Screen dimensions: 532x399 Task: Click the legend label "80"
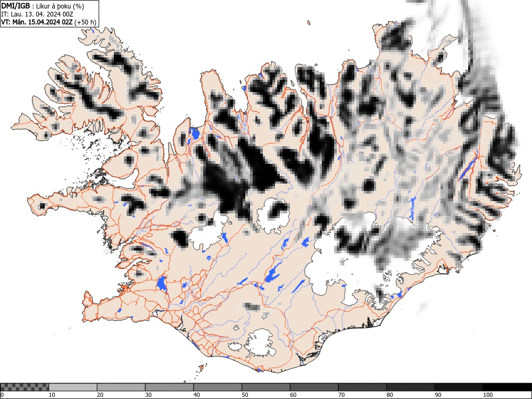390,395
